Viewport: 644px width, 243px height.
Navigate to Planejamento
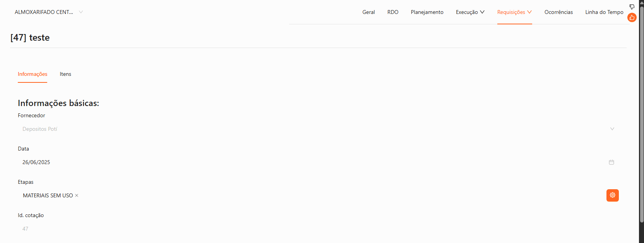pos(427,12)
